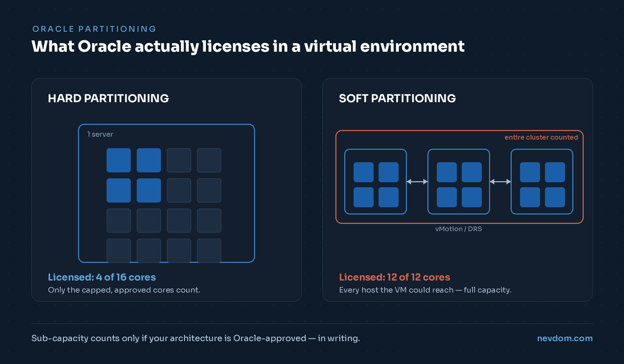Click the HARD PARTITIONING heading
The image size is (624, 364).
click(108, 98)
